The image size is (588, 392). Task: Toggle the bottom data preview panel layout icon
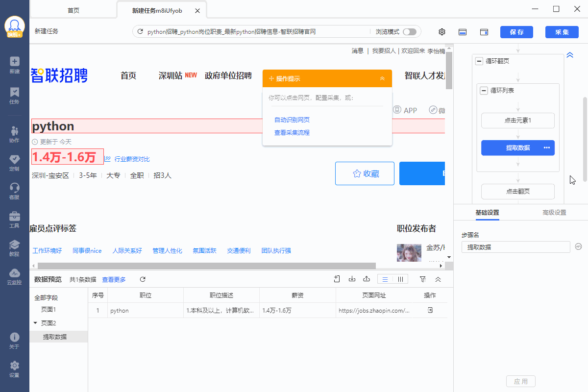462,32
